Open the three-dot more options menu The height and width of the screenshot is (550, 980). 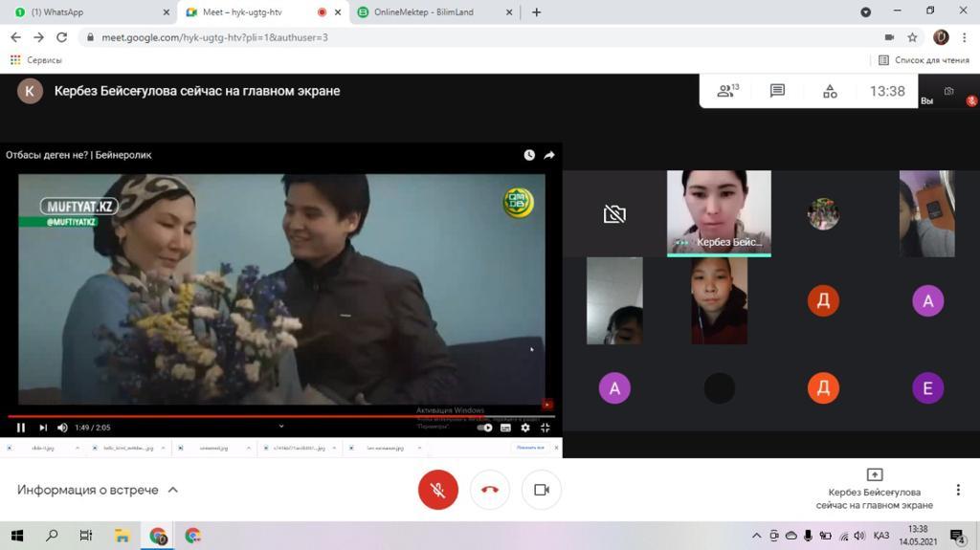956,490
